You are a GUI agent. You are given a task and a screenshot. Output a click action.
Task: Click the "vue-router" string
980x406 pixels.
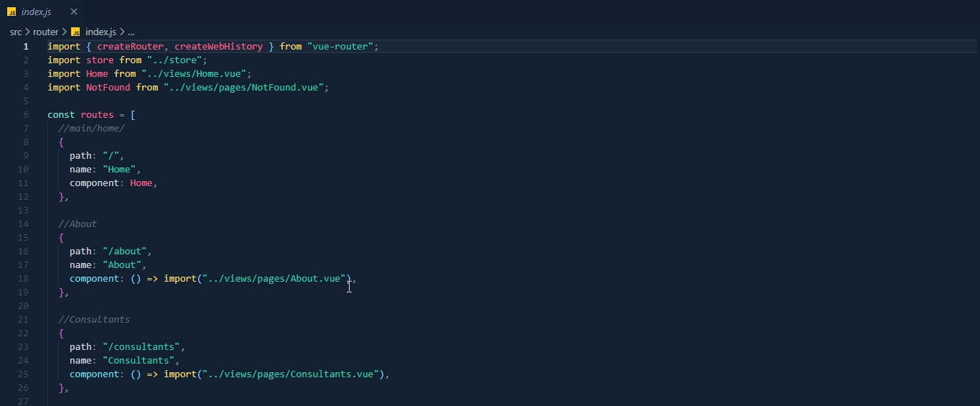point(340,46)
